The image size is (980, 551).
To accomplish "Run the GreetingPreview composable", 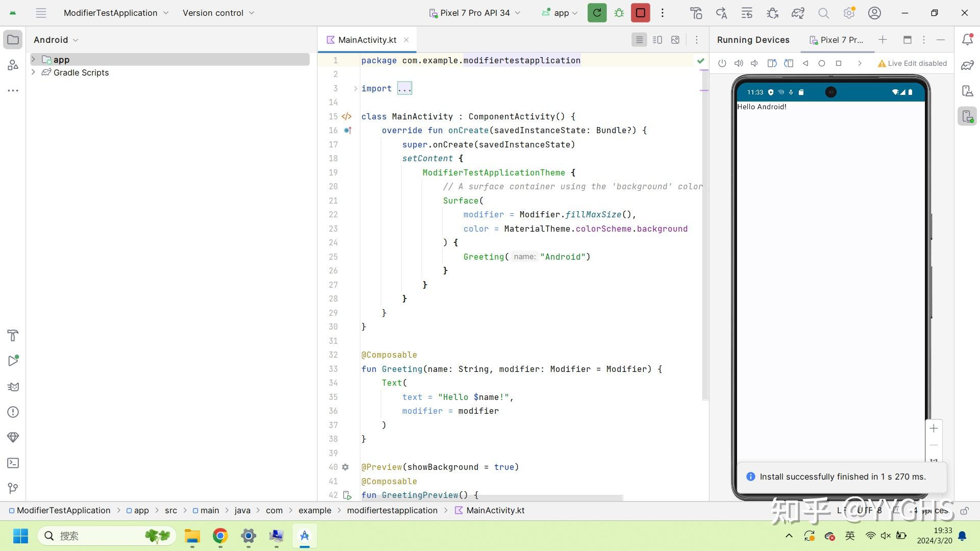I will click(348, 495).
